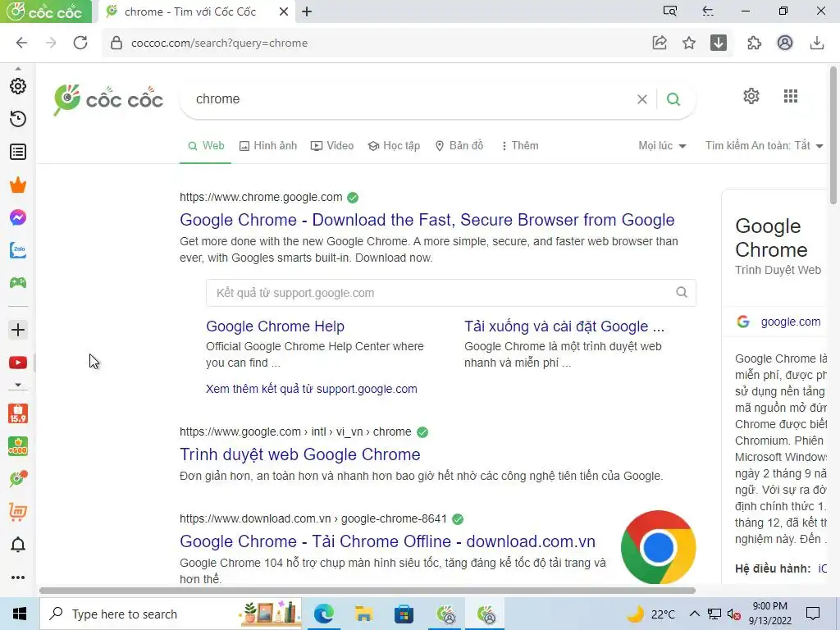The height and width of the screenshot is (630, 840).
Task: Open the games controller sidebar icon
Action: point(18,282)
